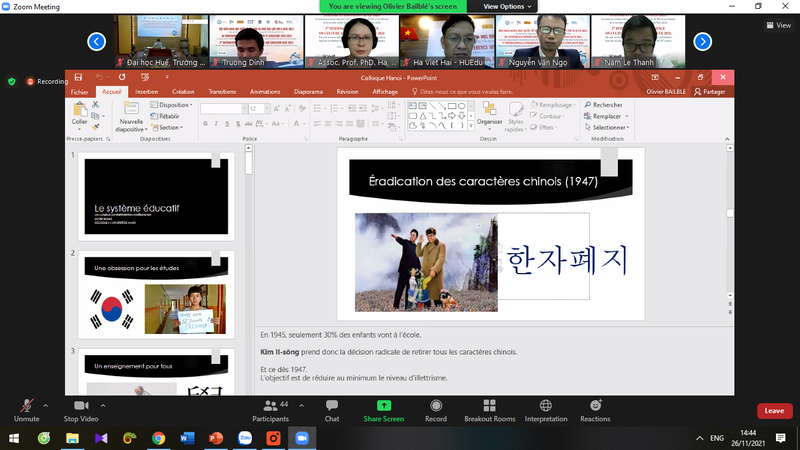Expand audio options arrow beside Unmute
800x450 pixels.
click(46, 405)
